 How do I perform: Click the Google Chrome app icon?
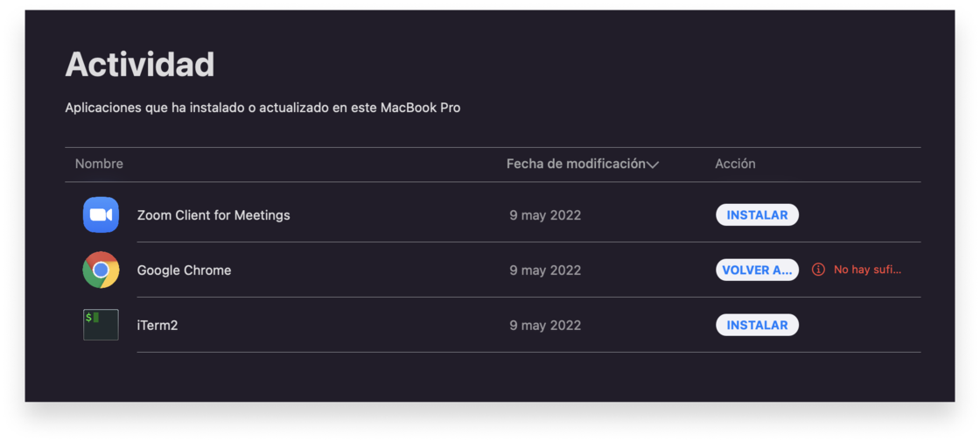pos(101,270)
